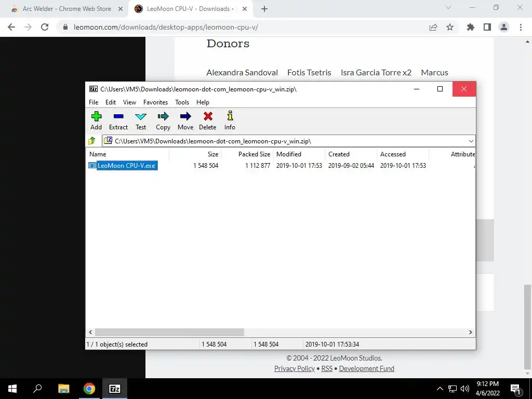Viewport: 532px width, 399px height.
Task: Go up one folder level in 7-Zip
Action: (x=92, y=141)
